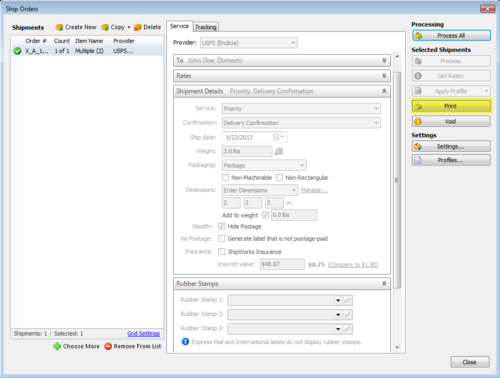Open the Rubber Stamp 1 dropdown
Image resolution: width=500 pixels, height=378 pixels.
pos(338,300)
